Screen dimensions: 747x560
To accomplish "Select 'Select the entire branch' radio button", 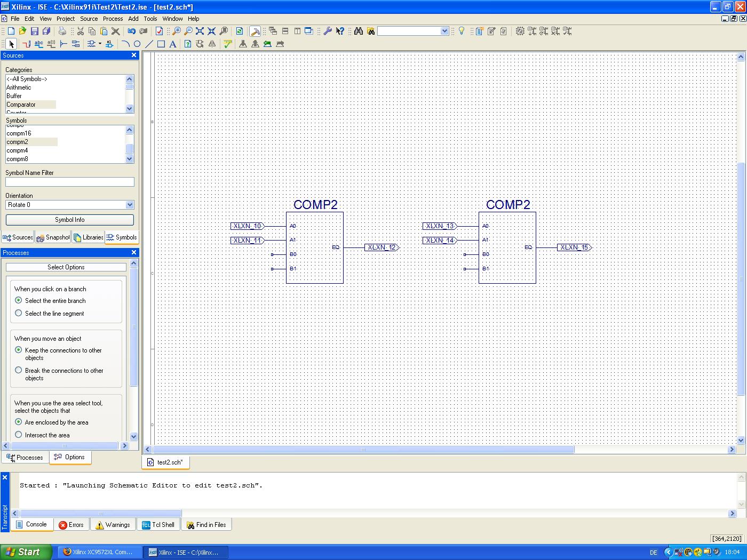I will 19,300.
